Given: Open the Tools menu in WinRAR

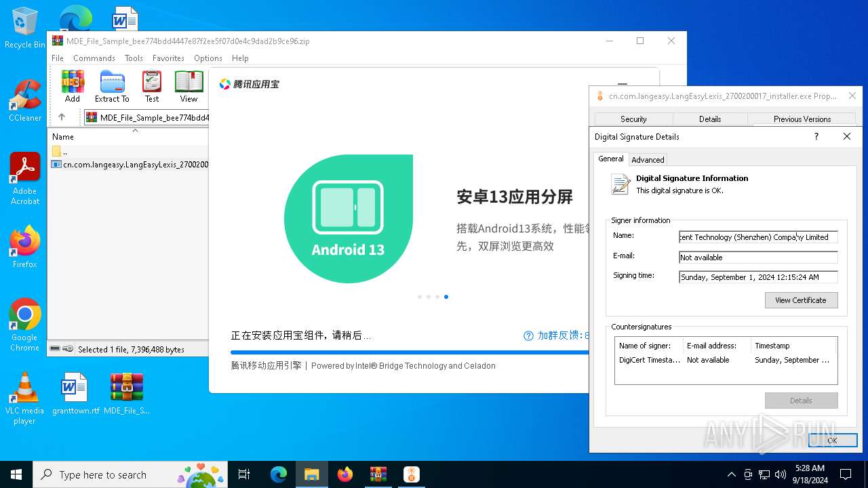Looking at the screenshot, I should [134, 58].
